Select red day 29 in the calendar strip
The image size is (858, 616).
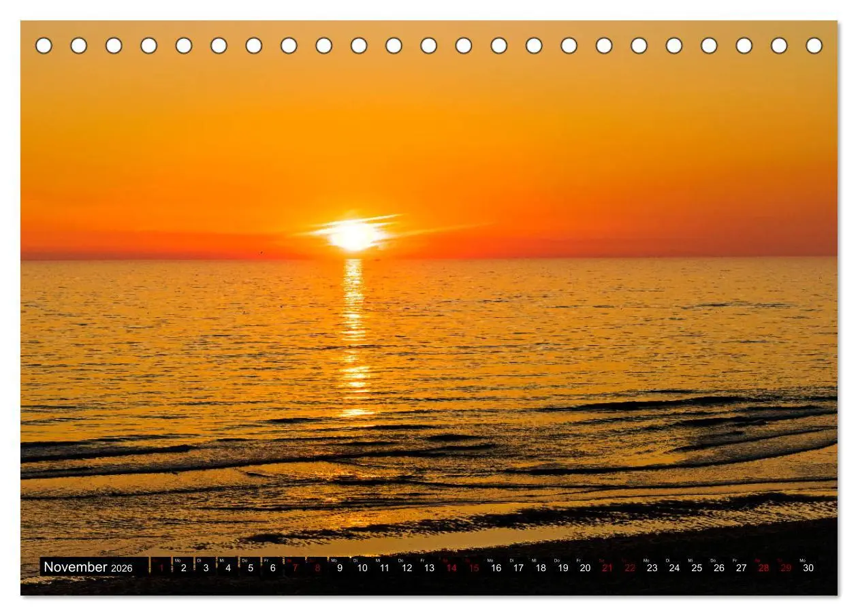click(x=786, y=568)
